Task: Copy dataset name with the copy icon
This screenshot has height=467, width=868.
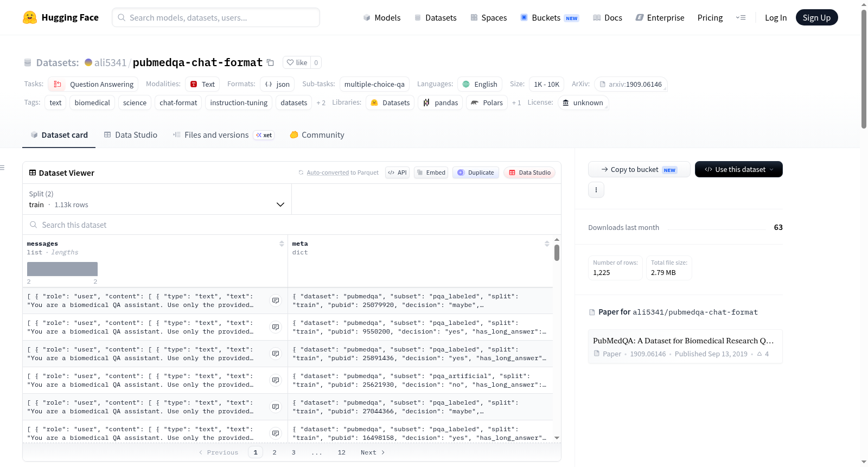Action: tap(270, 62)
